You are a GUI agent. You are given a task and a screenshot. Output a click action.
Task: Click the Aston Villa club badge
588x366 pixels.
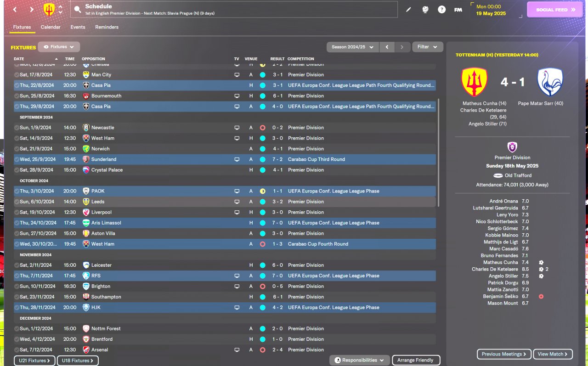(86, 233)
